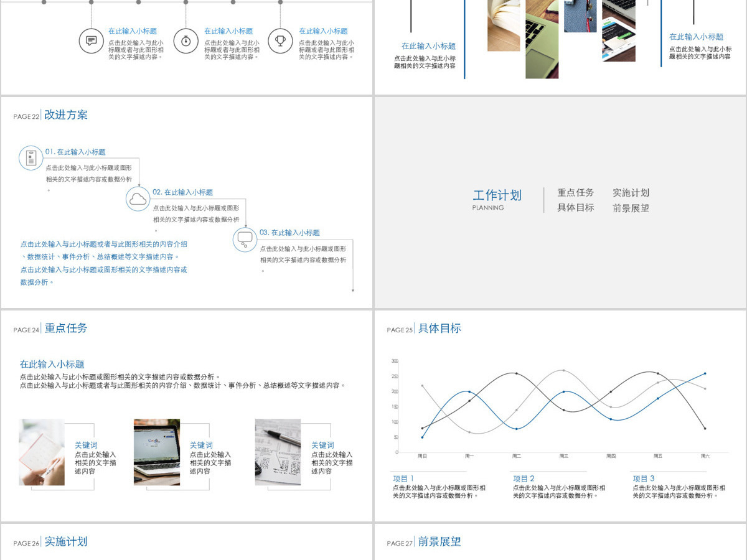
Task: Click the speech bubble icon beside step 03
Action: coord(245,240)
